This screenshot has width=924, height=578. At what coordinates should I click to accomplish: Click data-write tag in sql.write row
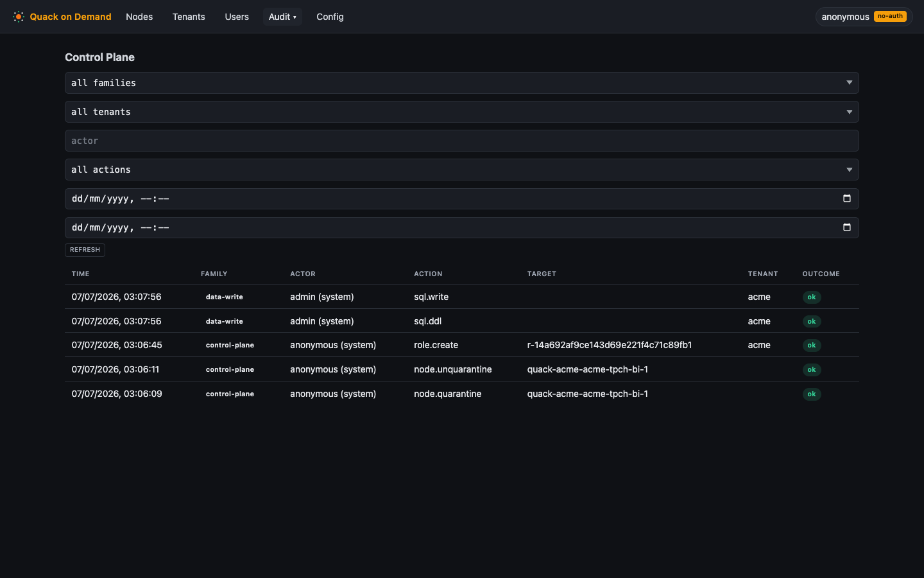tap(224, 297)
